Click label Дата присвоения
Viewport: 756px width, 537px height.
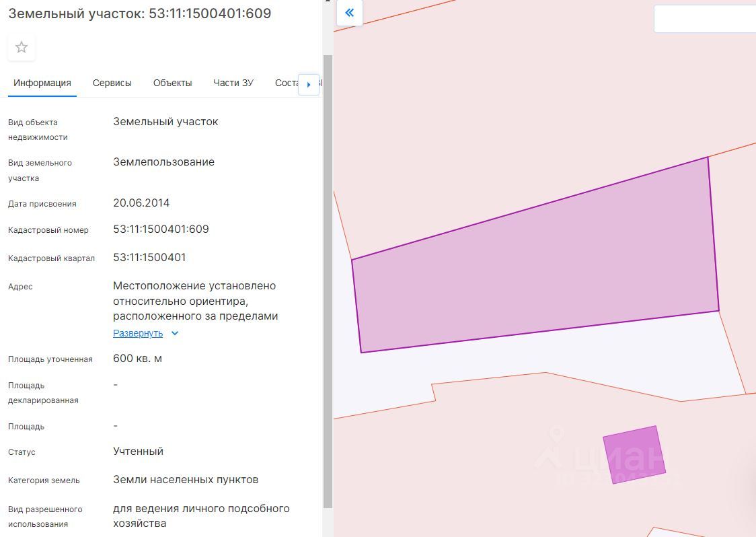[x=42, y=204]
